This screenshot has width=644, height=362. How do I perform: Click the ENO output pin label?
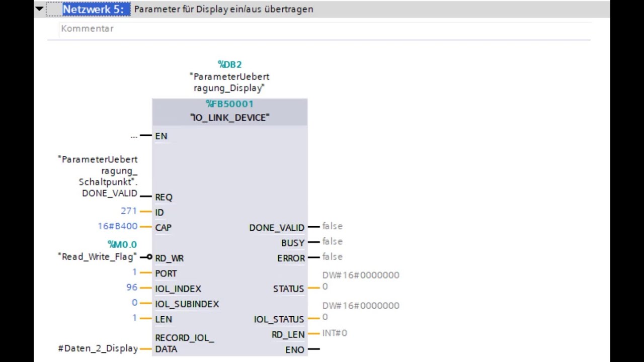click(295, 350)
